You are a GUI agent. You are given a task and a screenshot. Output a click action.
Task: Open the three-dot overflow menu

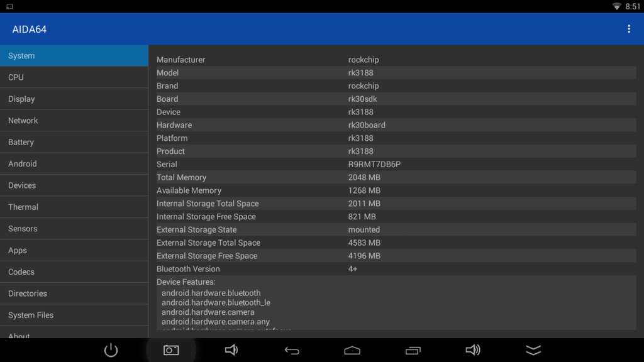pos(628,29)
